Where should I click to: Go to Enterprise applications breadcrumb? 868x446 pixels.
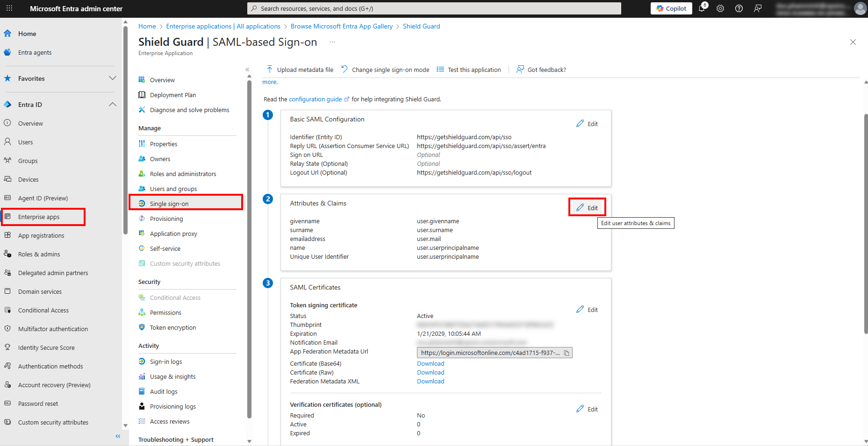(223, 27)
